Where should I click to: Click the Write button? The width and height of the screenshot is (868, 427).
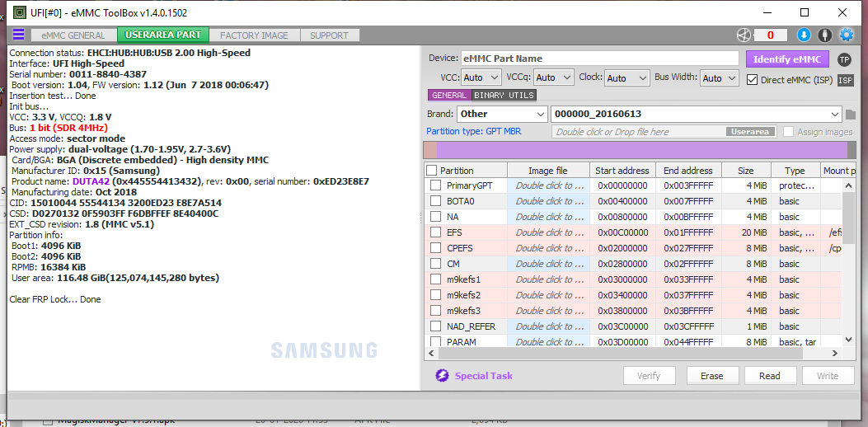click(x=828, y=376)
